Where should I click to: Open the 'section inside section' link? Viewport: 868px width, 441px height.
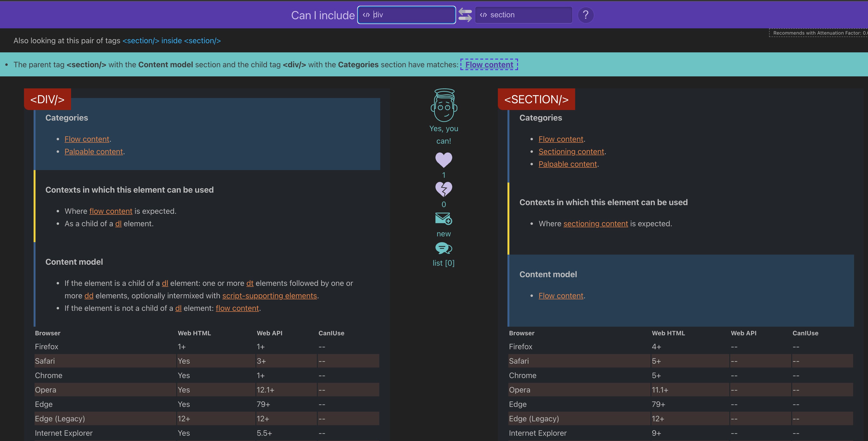(171, 40)
